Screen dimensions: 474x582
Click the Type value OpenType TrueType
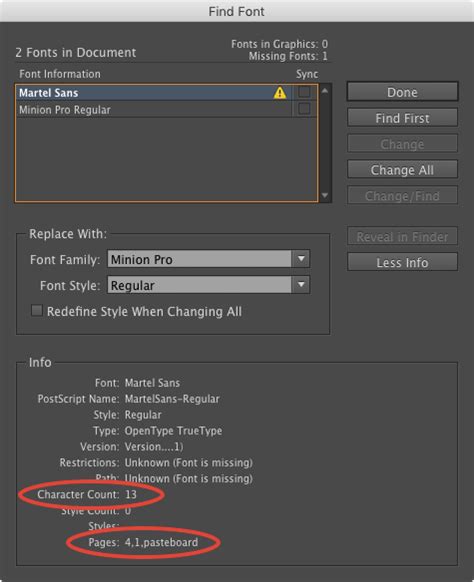173,431
